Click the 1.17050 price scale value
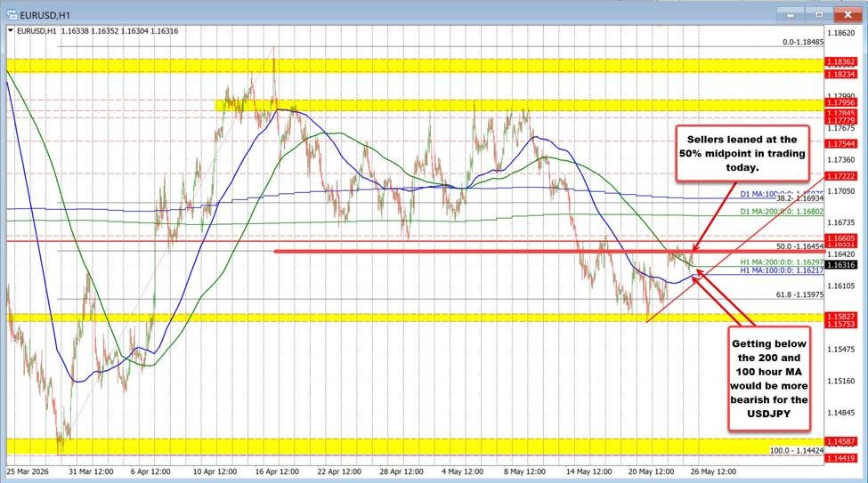This screenshot has width=868, height=483. 841,191
